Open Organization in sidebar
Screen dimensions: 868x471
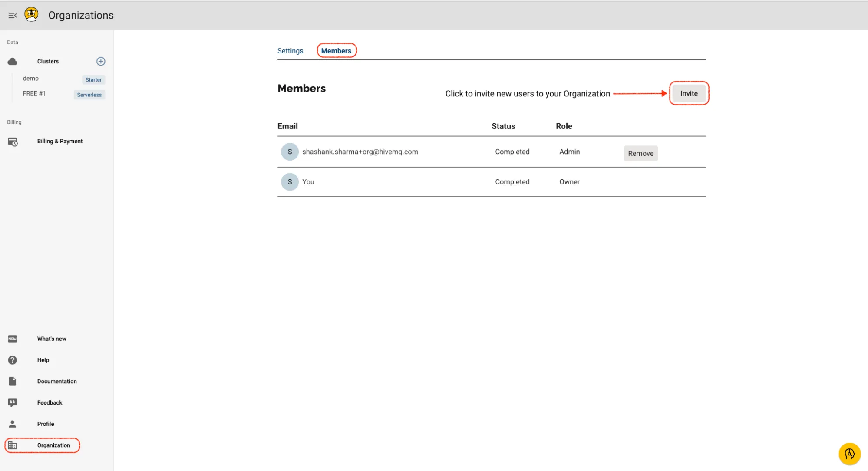point(53,445)
